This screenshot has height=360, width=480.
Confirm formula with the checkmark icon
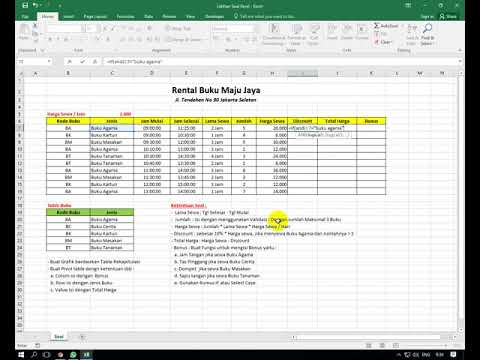(x=82, y=62)
